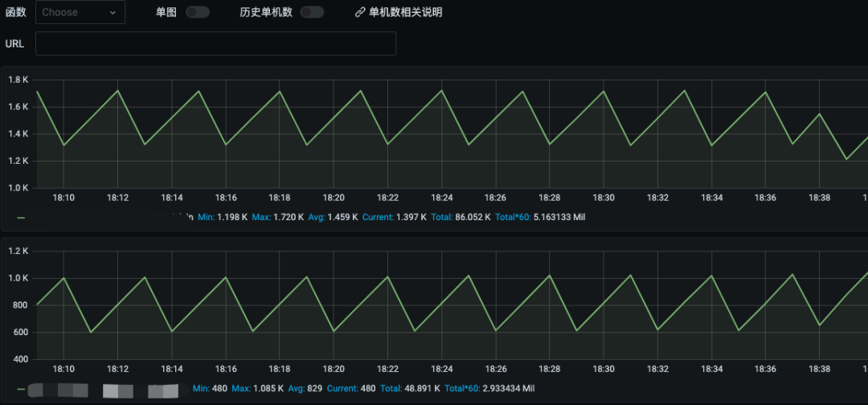The width and height of the screenshot is (868, 405).
Task: Click Total*60: 2.933434 Mil in bottom chart
Action: pyautogui.click(x=489, y=389)
